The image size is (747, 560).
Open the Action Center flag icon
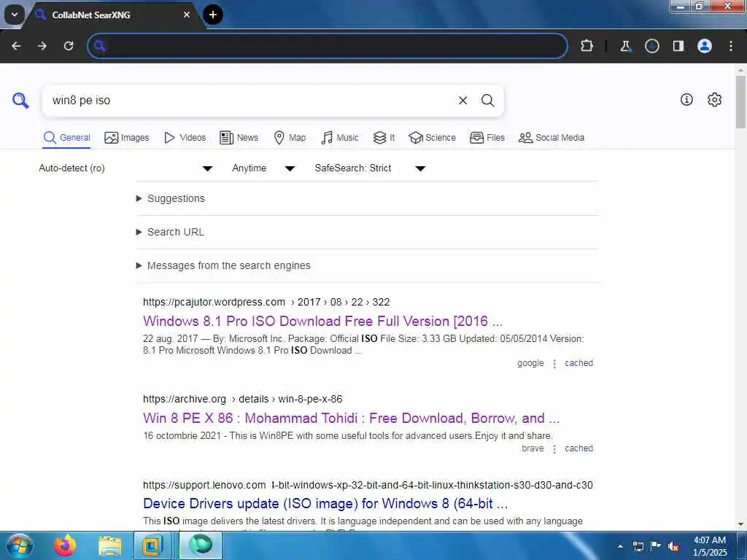point(656,546)
